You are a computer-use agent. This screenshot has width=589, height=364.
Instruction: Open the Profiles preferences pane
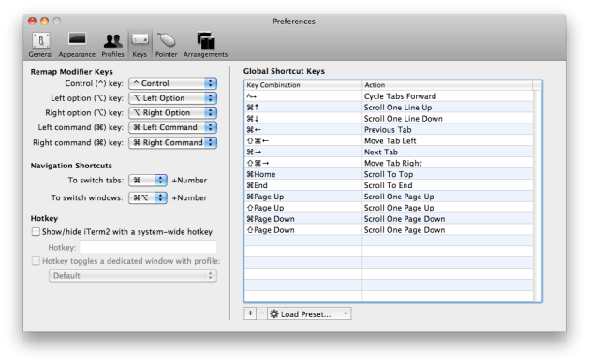pos(112,45)
